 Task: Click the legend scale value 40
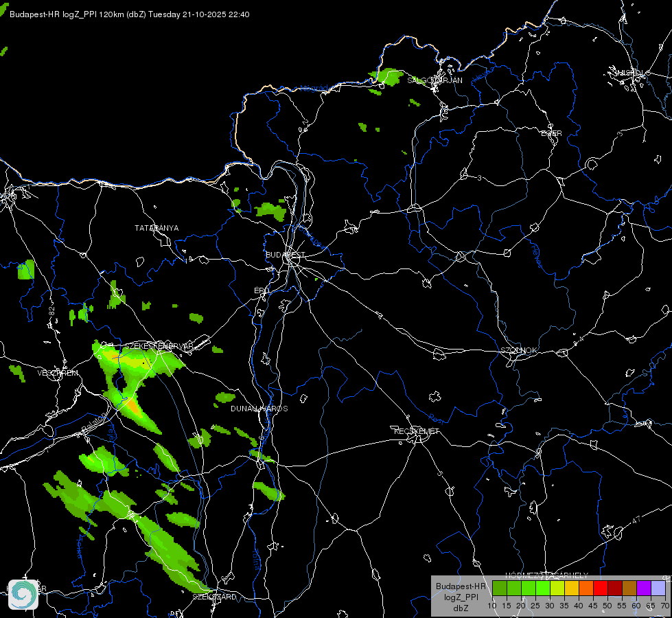coord(579,606)
